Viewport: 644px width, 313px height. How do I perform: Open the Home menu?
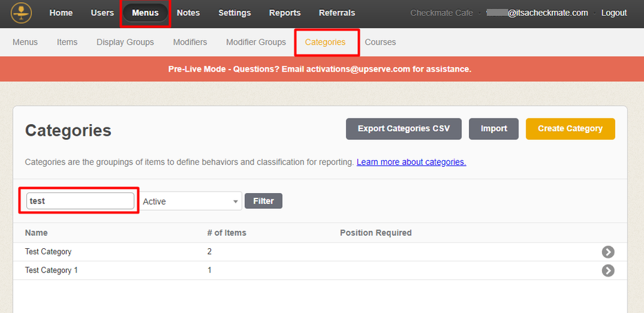click(x=61, y=13)
